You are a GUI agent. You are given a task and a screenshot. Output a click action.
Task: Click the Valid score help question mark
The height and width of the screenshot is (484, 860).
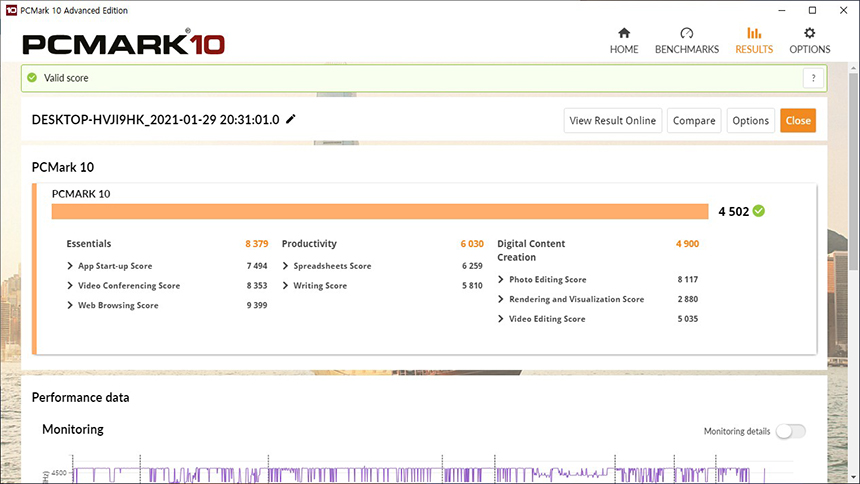[813, 78]
